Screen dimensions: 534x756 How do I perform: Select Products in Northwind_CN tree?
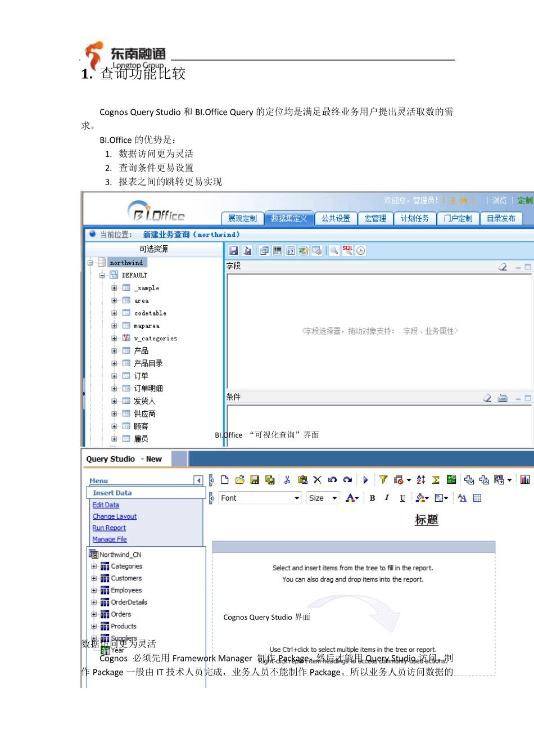coord(124,626)
